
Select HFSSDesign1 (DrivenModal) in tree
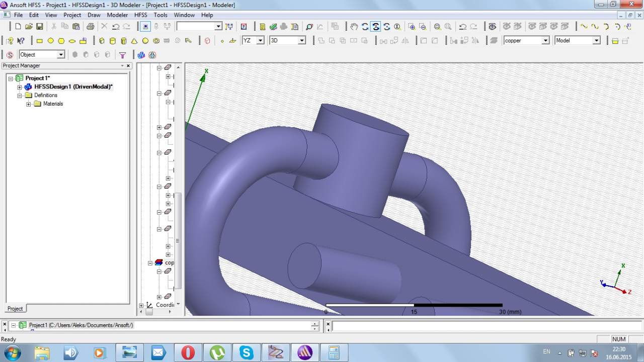[x=73, y=86]
